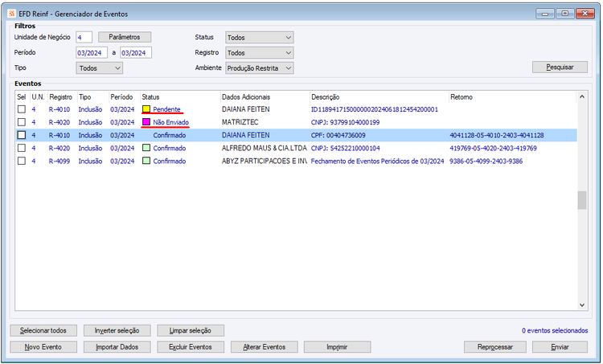Viewport: 603px width, 364px height.
Task: Select the checkbox for ALFREDO MAUS row
Action: pos(22,148)
